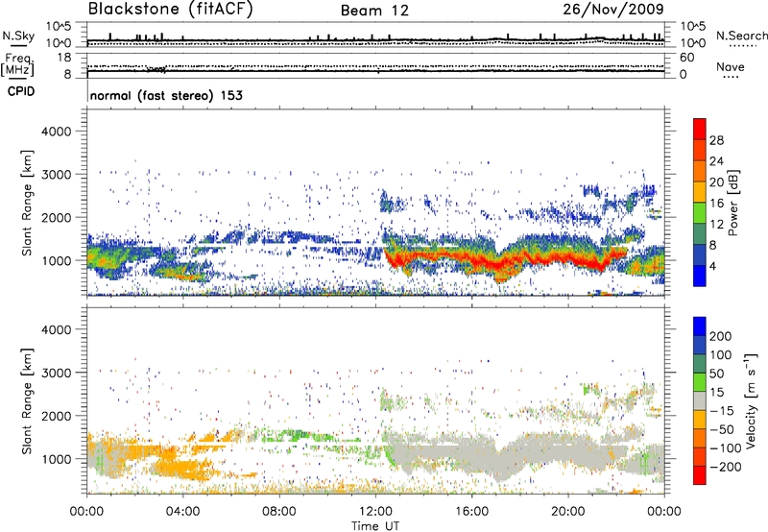
Task: Click the '4' power colorbar tick label
Action: click(712, 267)
